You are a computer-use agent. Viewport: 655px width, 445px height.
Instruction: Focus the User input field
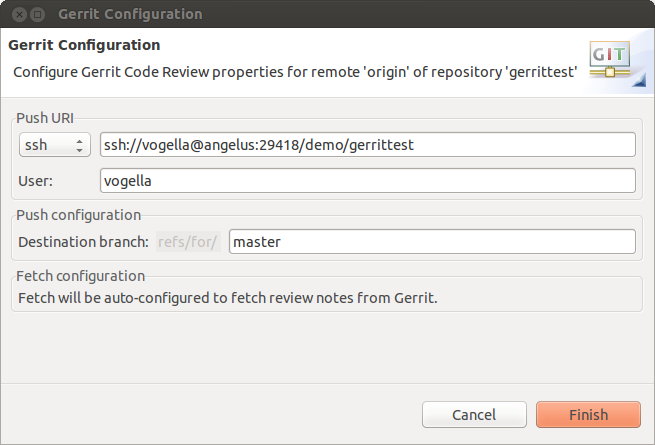pos(368,181)
